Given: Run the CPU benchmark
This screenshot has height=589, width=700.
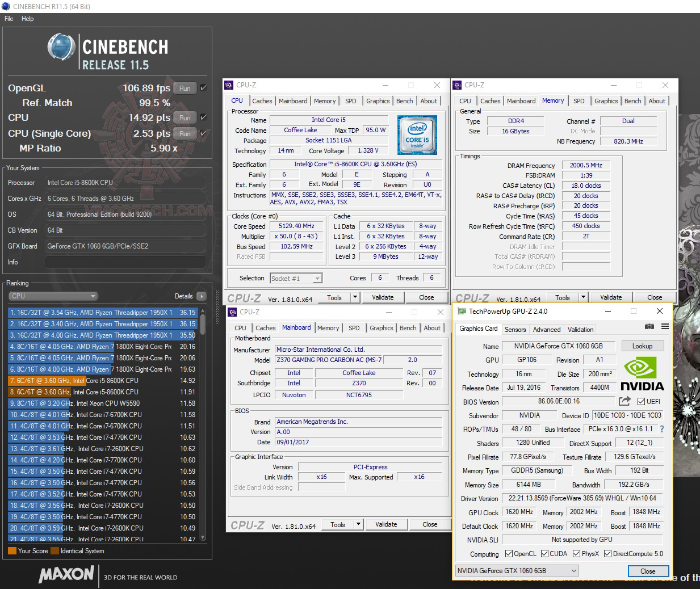Looking at the screenshot, I should (x=185, y=117).
